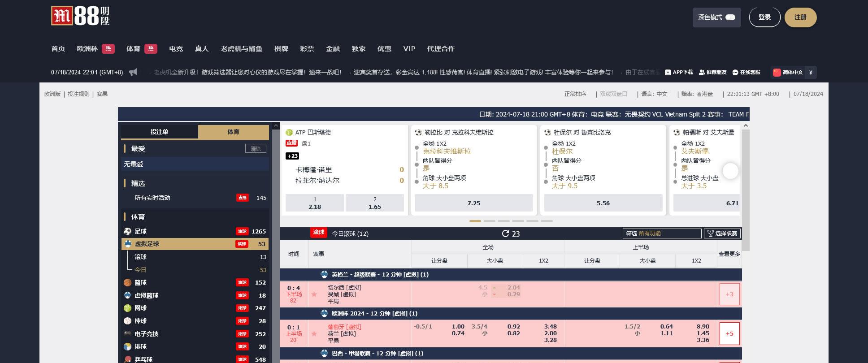
Task: Click the APP下载 download link
Action: click(679, 72)
